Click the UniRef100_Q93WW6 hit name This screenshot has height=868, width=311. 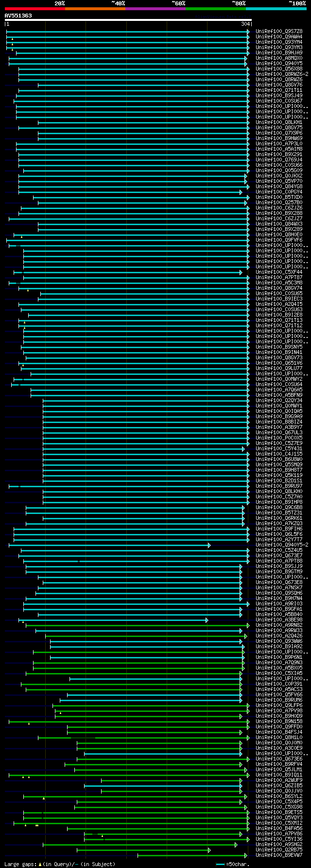click(279, 641)
